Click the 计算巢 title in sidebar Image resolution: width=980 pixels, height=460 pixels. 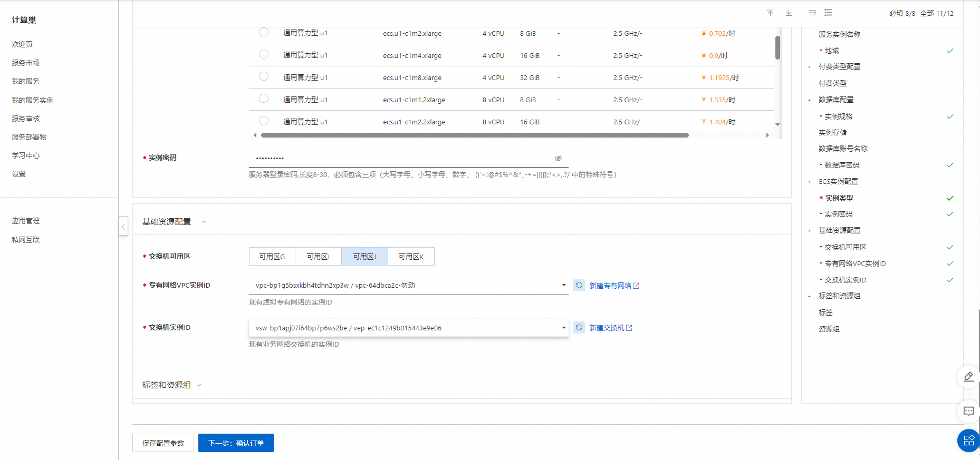click(x=24, y=20)
